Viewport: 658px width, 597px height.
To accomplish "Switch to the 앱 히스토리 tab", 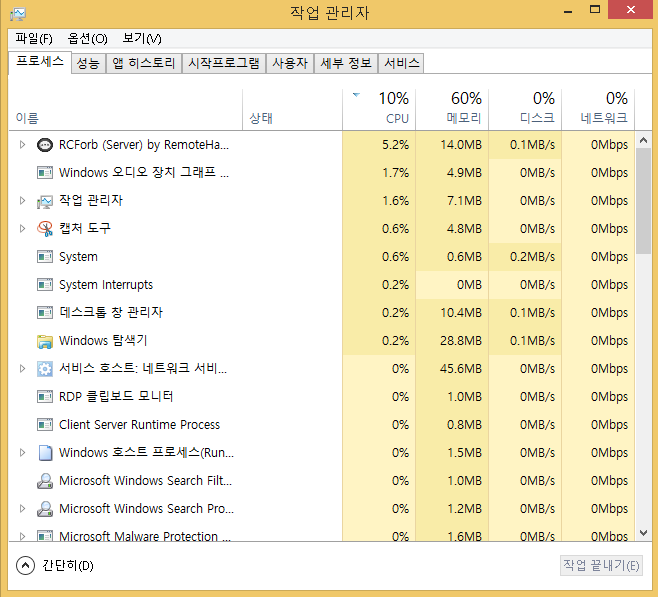I will (144, 63).
